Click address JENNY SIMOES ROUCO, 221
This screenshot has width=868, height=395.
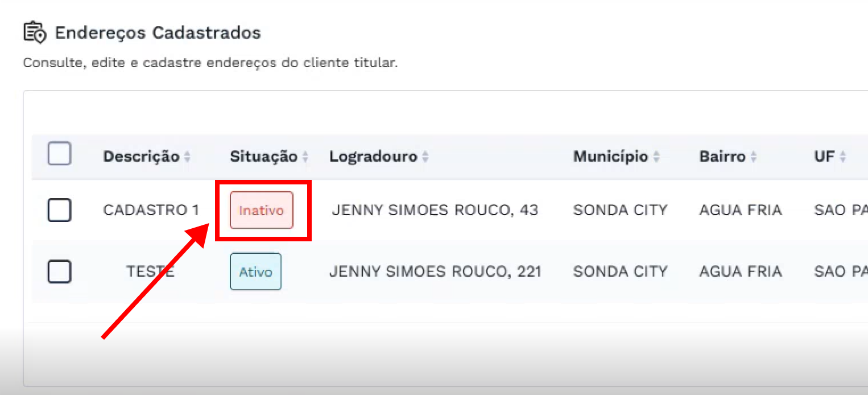click(x=435, y=271)
